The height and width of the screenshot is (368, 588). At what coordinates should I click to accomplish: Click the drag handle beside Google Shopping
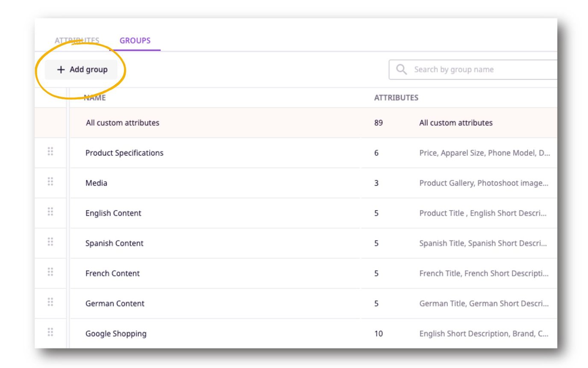50,333
